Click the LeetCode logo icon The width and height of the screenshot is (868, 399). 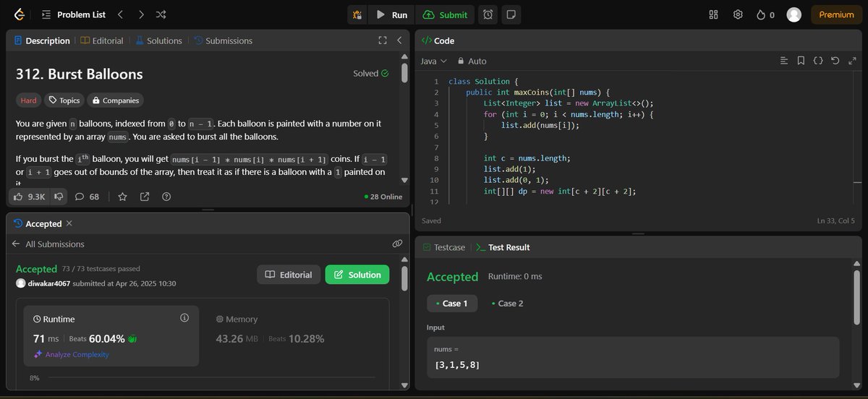click(19, 14)
